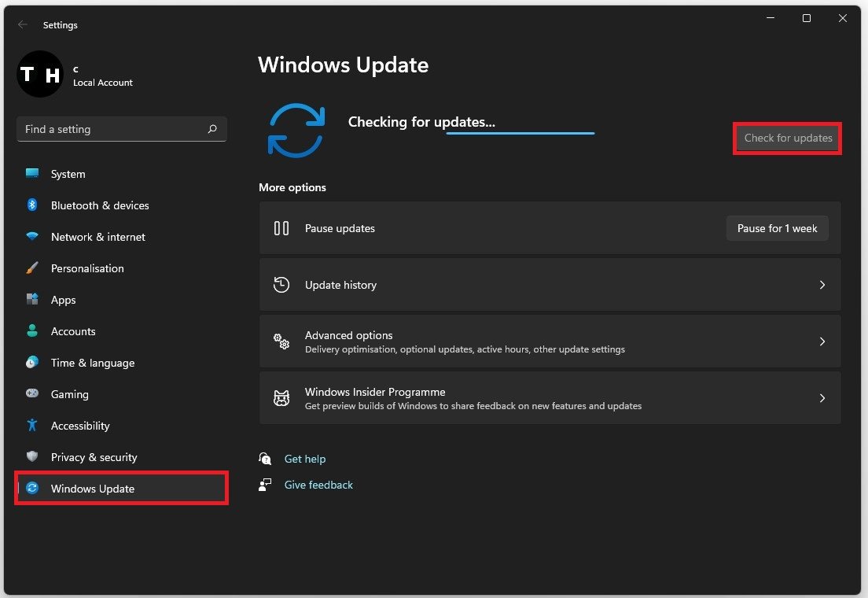
Task: Click the Settings title text
Action: click(x=61, y=25)
